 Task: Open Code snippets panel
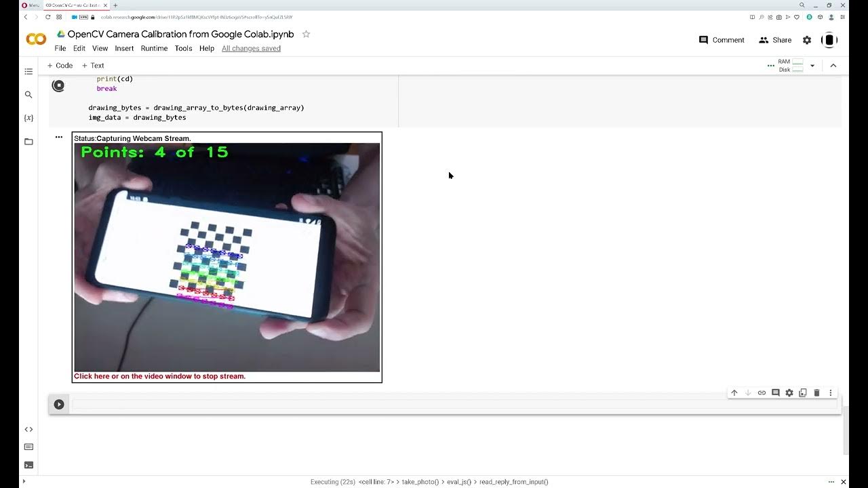[28, 429]
